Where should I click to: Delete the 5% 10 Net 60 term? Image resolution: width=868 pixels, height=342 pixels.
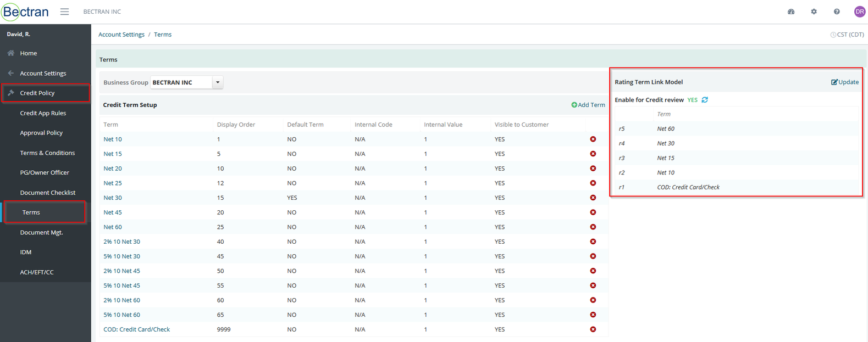click(593, 315)
